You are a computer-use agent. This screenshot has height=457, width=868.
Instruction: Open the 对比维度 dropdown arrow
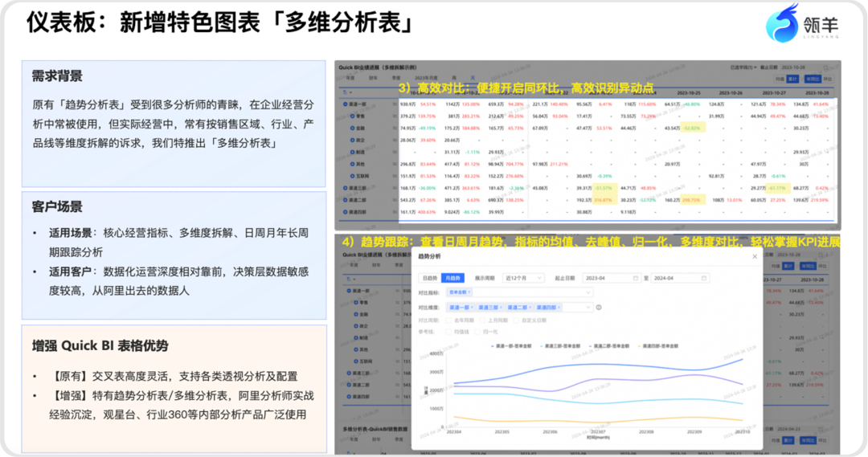point(588,307)
